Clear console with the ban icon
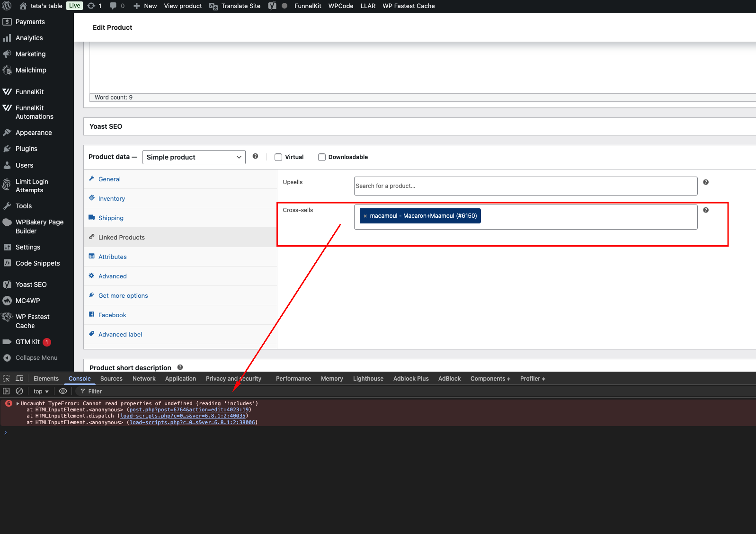This screenshot has height=534, width=756. [x=19, y=391]
